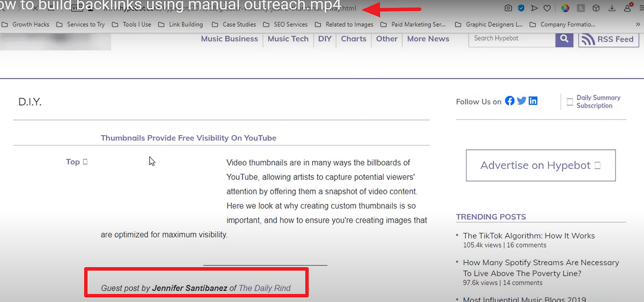This screenshot has width=644, height=302.
Task: Open the Case Studies bookmark folder
Action: point(234,24)
